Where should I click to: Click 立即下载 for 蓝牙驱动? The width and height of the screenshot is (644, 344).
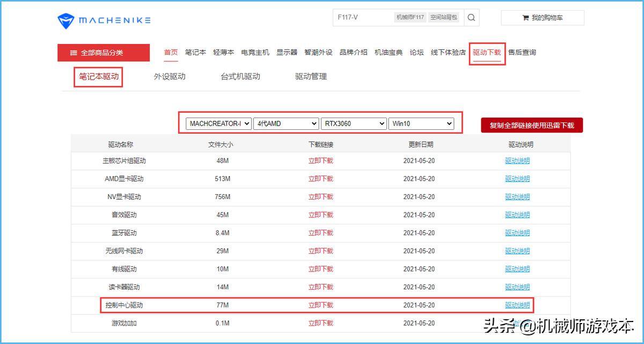(320, 233)
